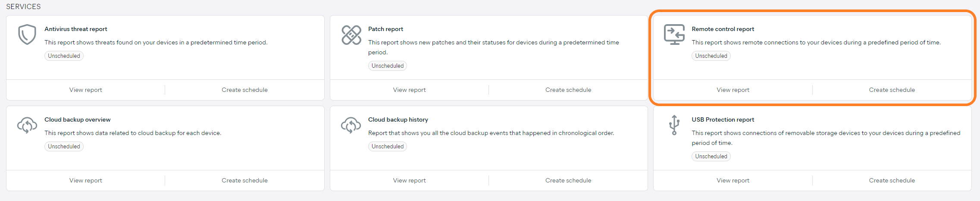Open View report for Patch report
Image resolution: width=980 pixels, height=201 pixels.
pos(409,90)
